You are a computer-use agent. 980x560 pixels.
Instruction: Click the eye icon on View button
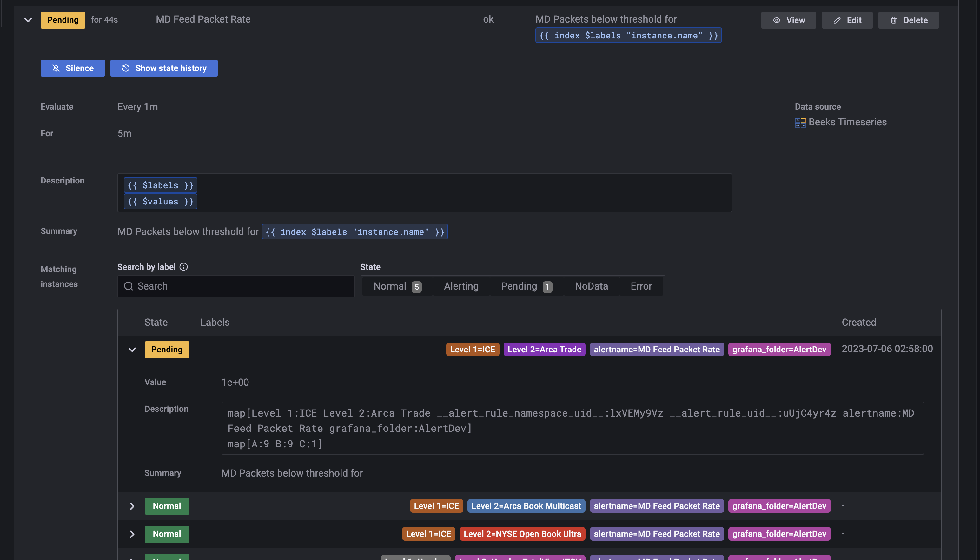point(777,20)
